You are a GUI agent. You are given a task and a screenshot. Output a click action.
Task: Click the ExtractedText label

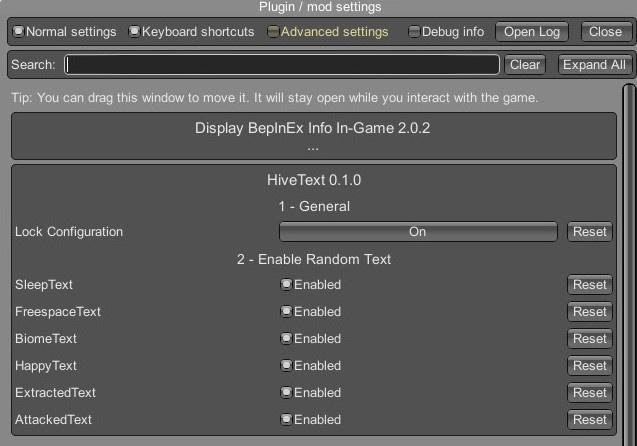click(x=55, y=393)
